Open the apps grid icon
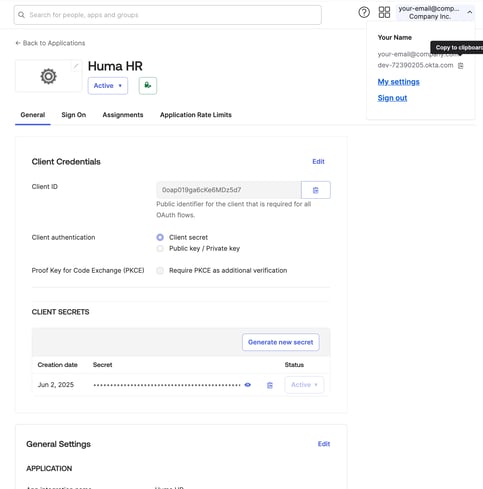 (x=384, y=13)
